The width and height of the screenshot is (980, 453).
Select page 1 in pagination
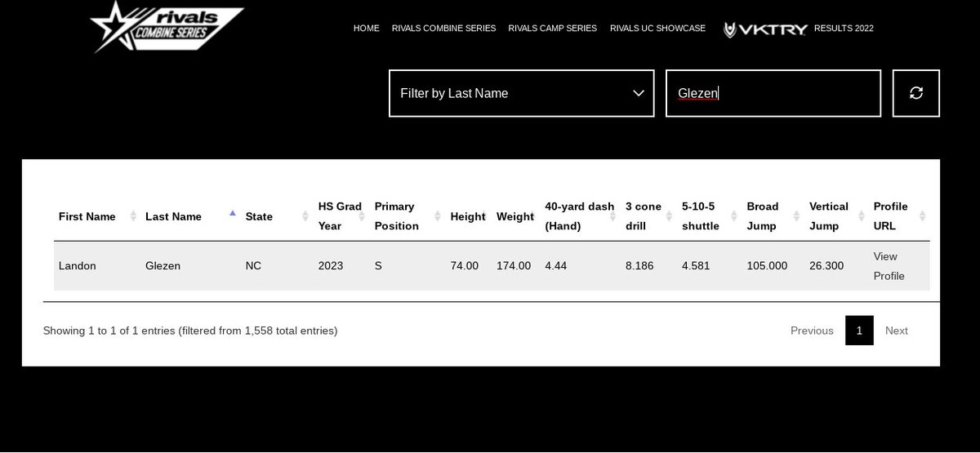pyautogui.click(x=859, y=331)
